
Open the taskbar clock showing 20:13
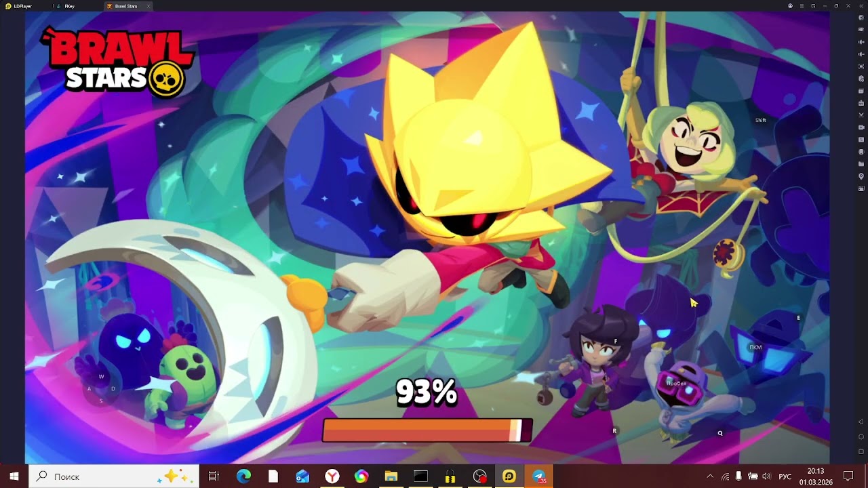coord(816,476)
